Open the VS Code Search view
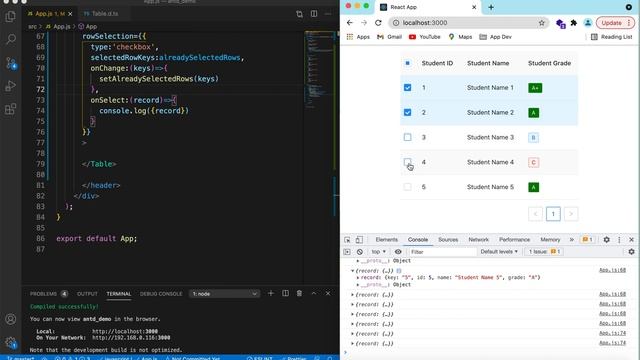Screen dimensions: 640x360 (x=11, y=39)
